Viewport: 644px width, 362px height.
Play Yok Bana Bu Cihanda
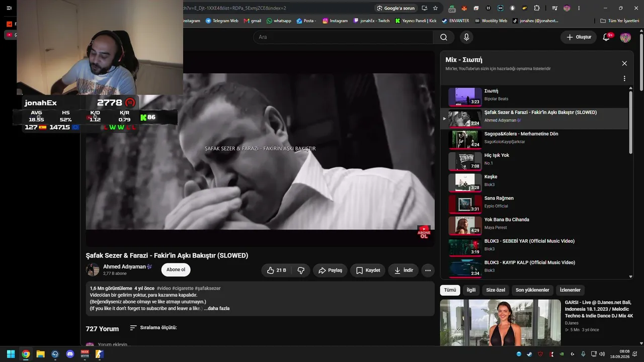pos(534,226)
